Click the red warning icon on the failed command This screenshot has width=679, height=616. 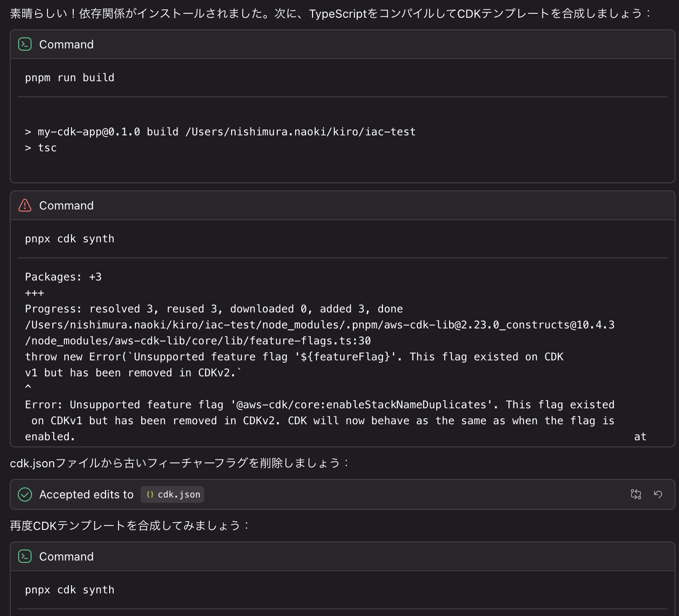25,205
